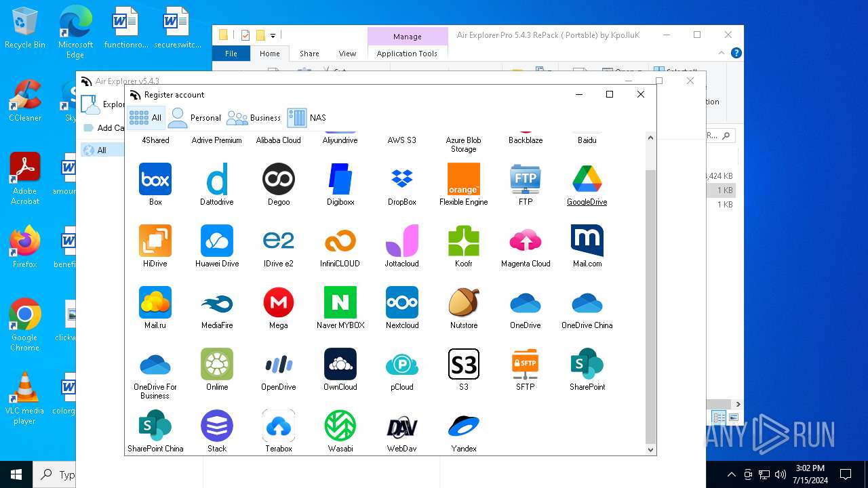Open the Windows Start menu
Image resolution: width=868 pixels, height=488 pixels.
pyautogui.click(x=16, y=474)
